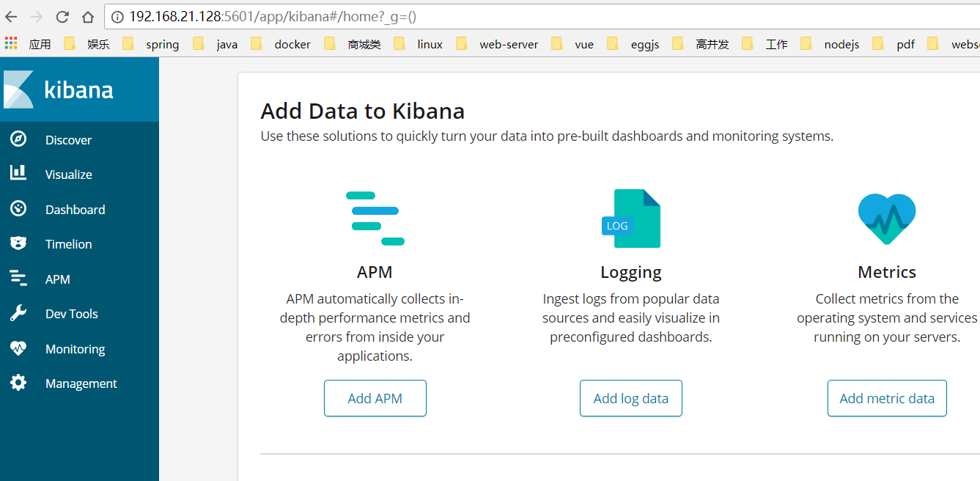Click the Visualize bar chart icon
The image size is (980, 481).
18,174
